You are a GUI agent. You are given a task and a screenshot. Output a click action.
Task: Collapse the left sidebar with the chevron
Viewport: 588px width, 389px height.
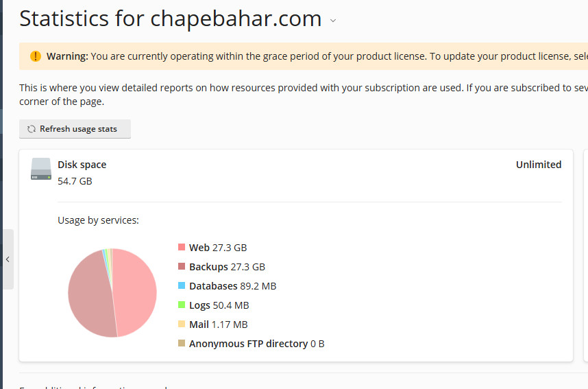click(7, 259)
